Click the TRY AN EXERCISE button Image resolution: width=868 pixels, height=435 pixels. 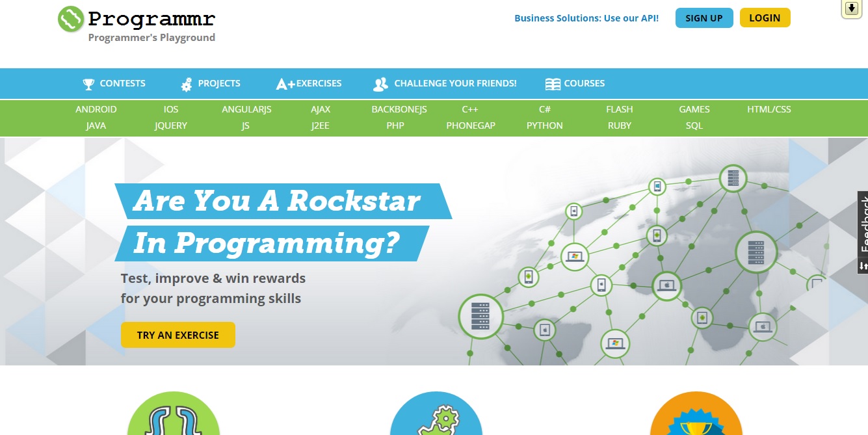pyautogui.click(x=178, y=335)
